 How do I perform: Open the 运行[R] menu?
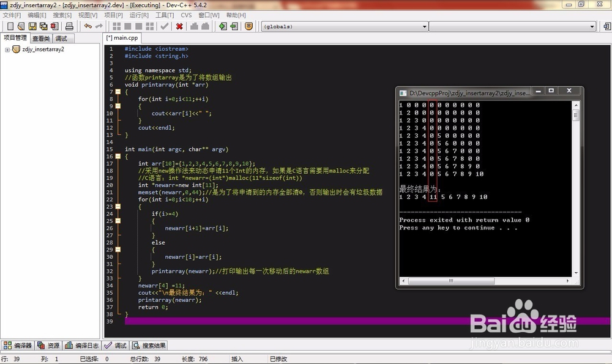pyautogui.click(x=139, y=15)
